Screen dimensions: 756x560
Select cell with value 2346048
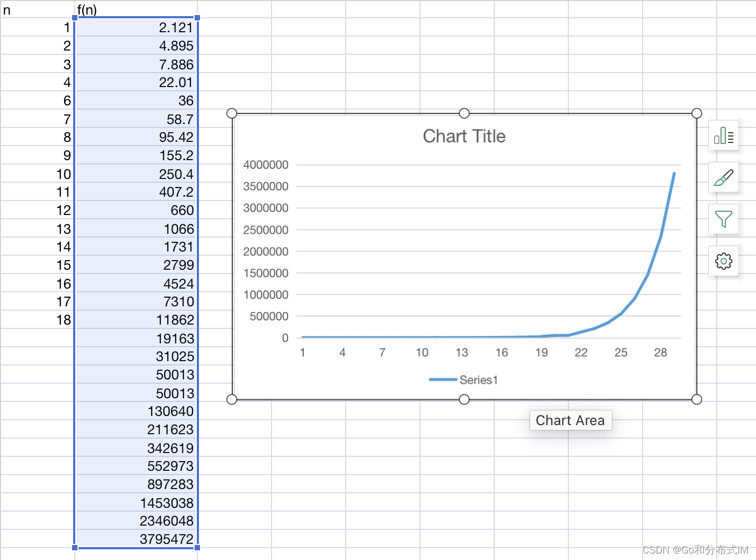click(136, 521)
